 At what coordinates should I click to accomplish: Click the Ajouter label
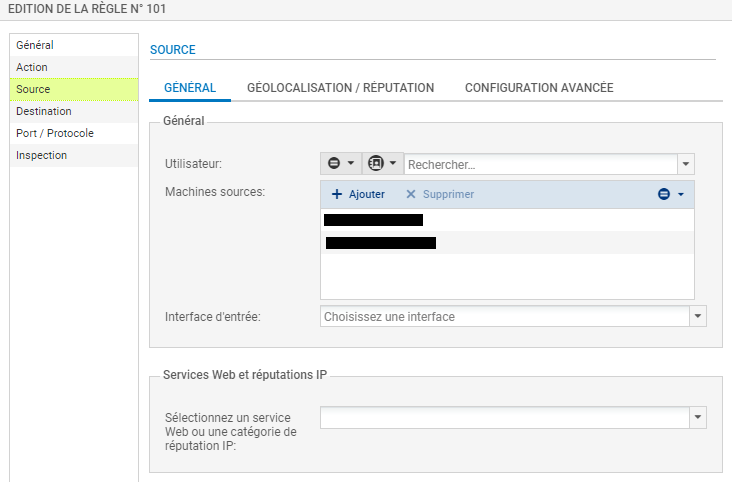pos(367,194)
